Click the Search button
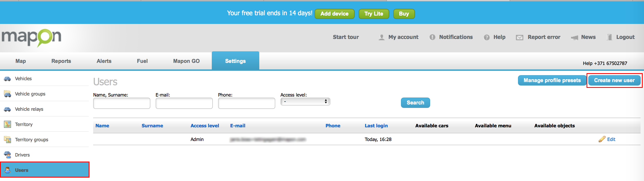Viewport: 644px width, 181px height. (415, 103)
